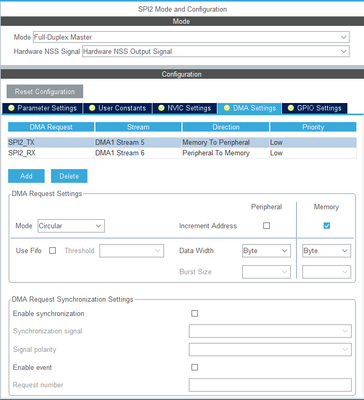Click the green check icon on User Constants
This screenshot has width=364, height=400.
point(92,108)
